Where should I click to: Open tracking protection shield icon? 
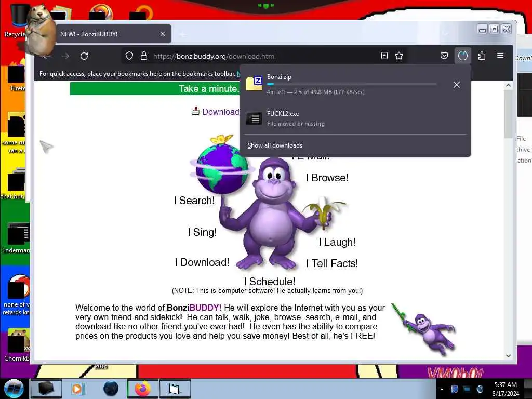[x=129, y=56]
